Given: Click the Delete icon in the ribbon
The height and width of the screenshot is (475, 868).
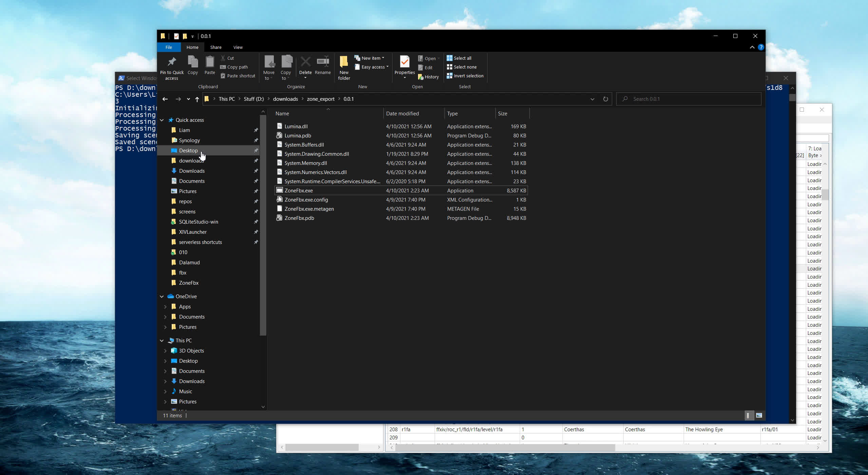Looking at the screenshot, I should tap(305, 62).
